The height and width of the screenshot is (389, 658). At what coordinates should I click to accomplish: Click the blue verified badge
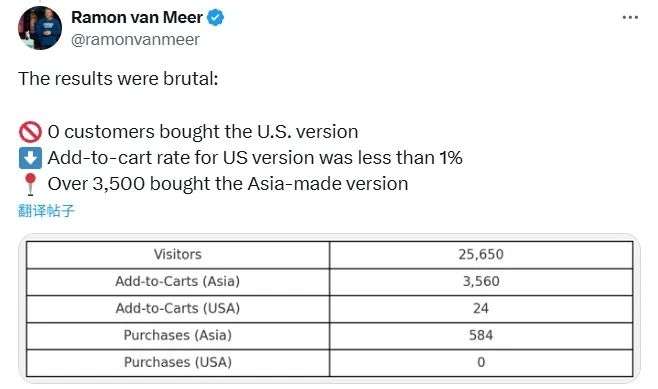[x=216, y=18]
